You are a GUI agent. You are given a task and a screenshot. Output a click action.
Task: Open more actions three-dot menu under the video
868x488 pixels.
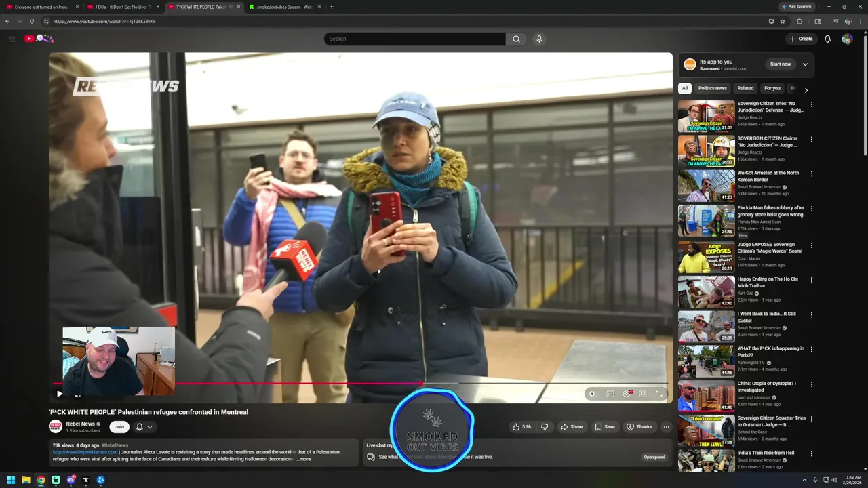(x=667, y=427)
